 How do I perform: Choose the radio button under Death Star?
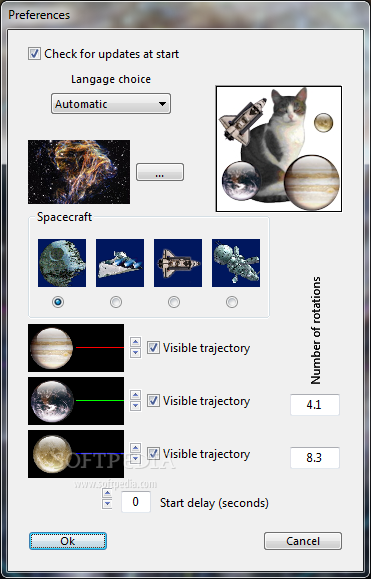tap(58, 302)
